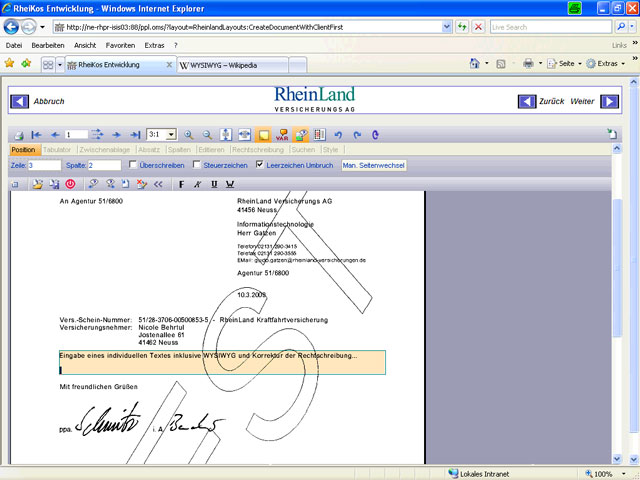640x480 pixels.
Task: Open the browser print options dropdown arrow
Action: pyautogui.click(x=540, y=64)
